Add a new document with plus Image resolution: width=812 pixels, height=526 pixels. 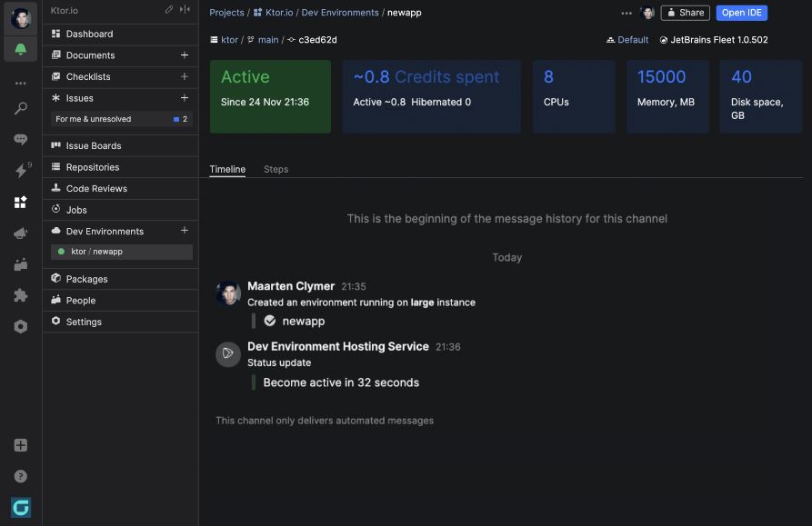pos(185,55)
